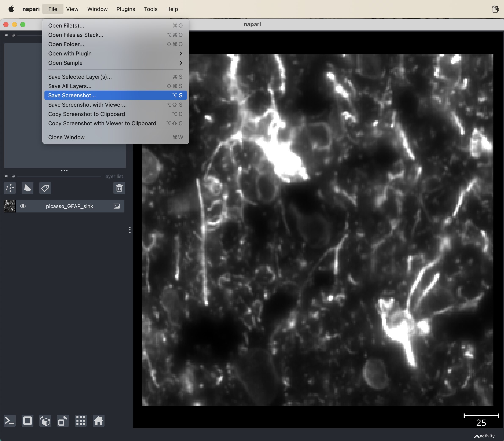Choose Copy Screenshot to Clipboard
The width and height of the screenshot is (504, 441).
coord(116,114)
